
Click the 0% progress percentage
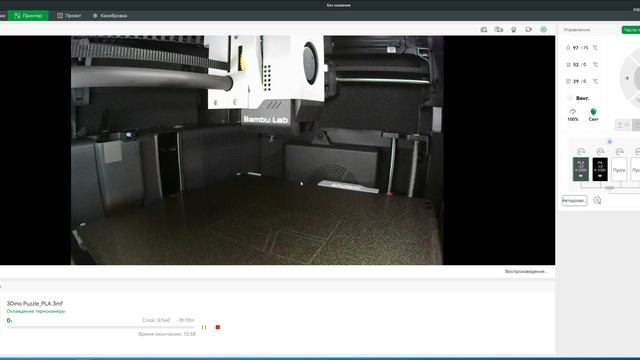pos(9,321)
